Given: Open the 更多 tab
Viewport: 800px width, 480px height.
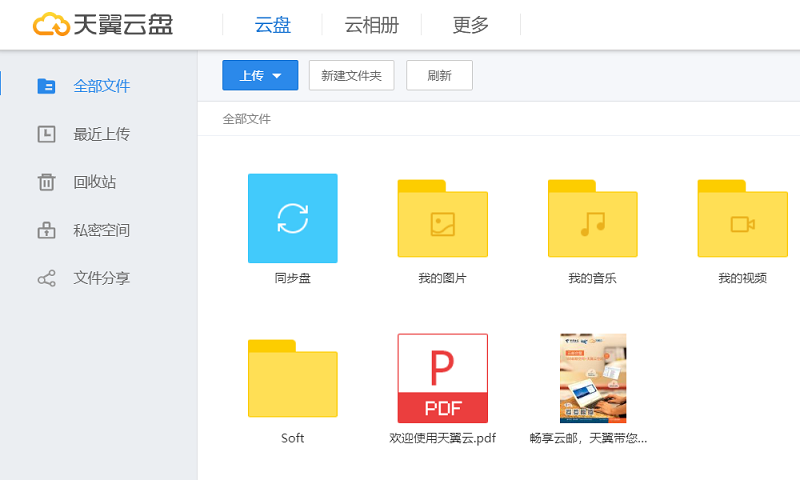Looking at the screenshot, I should pyautogui.click(x=471, y=26).
